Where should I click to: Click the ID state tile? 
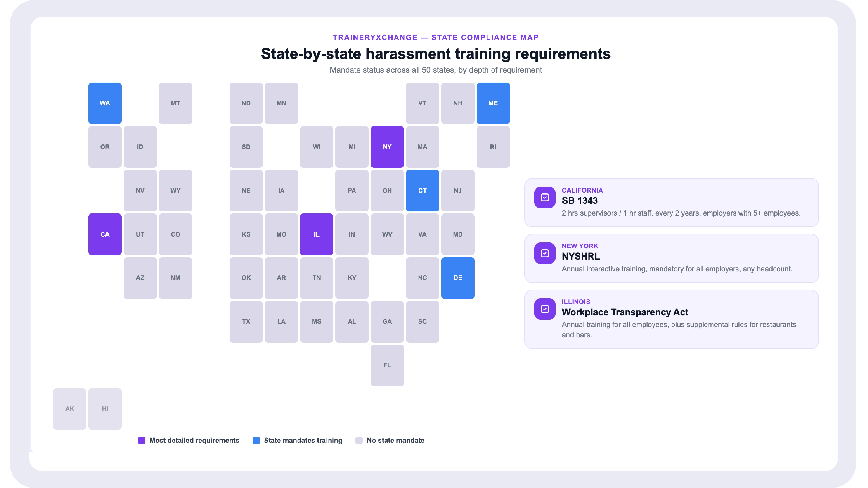140,147
